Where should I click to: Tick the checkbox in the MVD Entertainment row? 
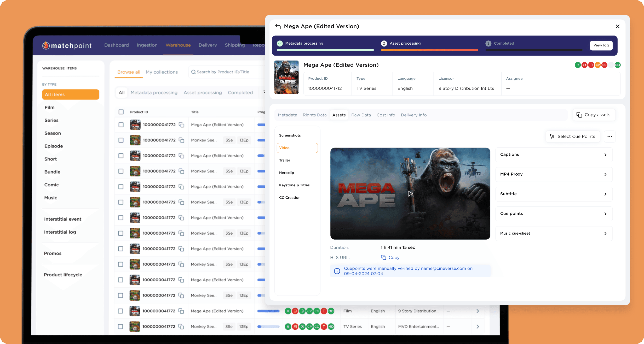click(x=120, y=327)
